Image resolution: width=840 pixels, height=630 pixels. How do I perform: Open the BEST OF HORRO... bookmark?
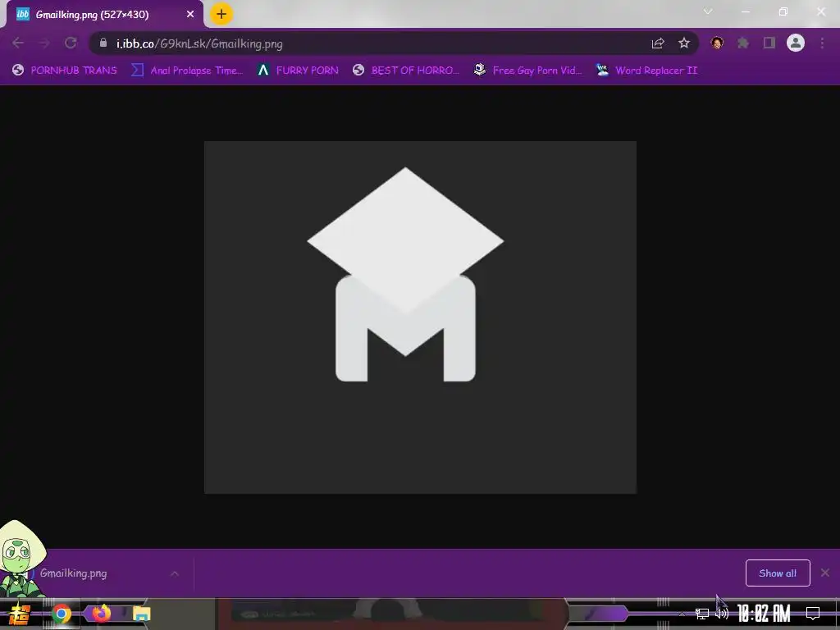coord(407,71)
